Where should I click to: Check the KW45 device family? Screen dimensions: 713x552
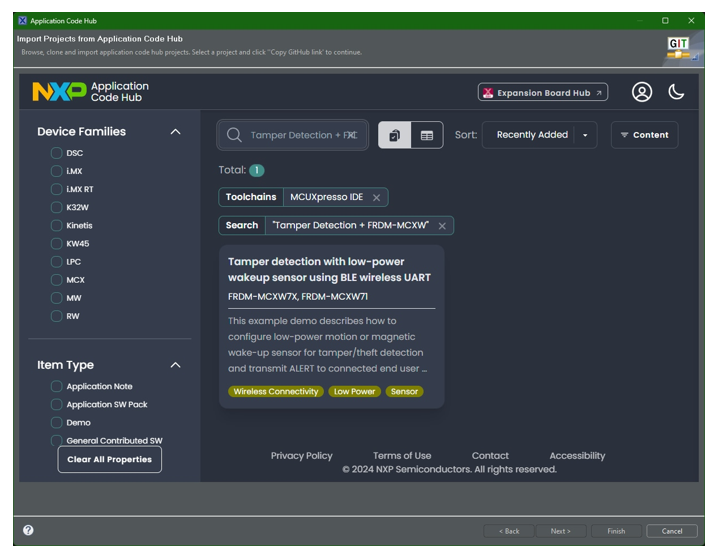(x=56, y=244)
